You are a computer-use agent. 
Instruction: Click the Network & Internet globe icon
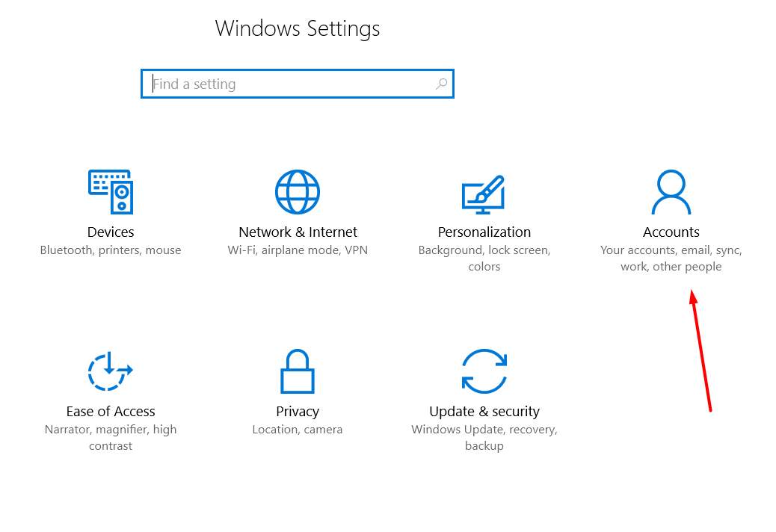[x=298, y=191]
